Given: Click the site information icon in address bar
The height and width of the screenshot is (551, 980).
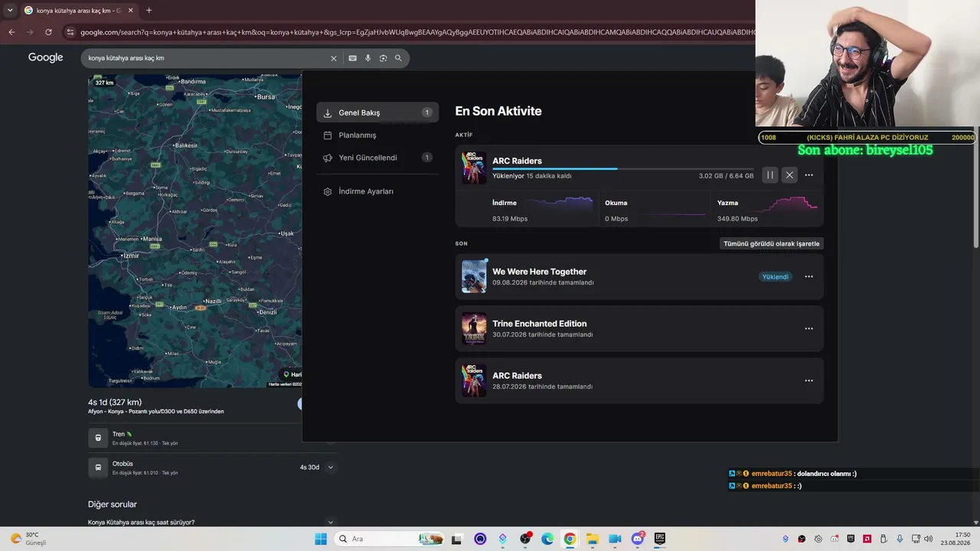Looking at the screenshot, I should [x=70, y=32].
